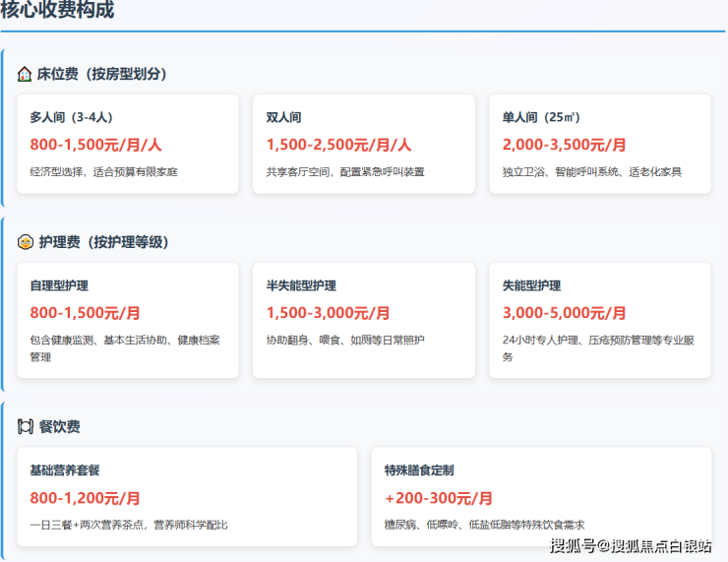Click the 800-1,200元/月 meal price
Viewport: 728px width, 562px height.
[85, 498]
